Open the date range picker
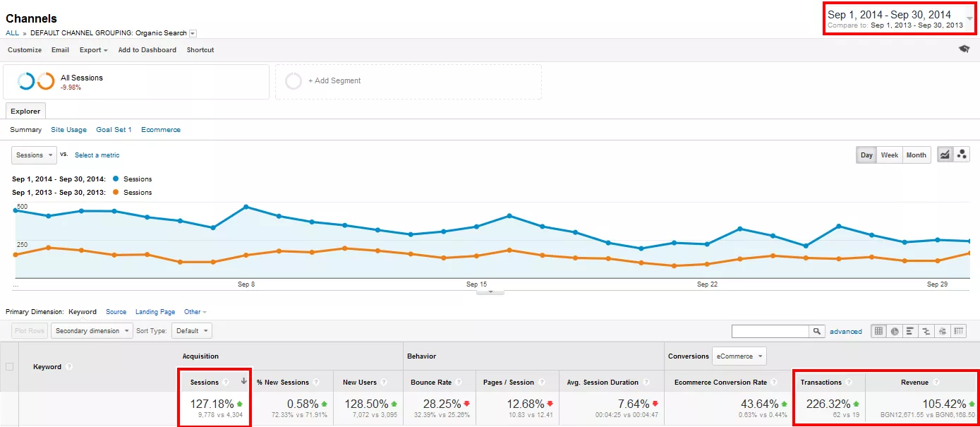The height and width of the screenshot is (427, 980). point(900,19)
